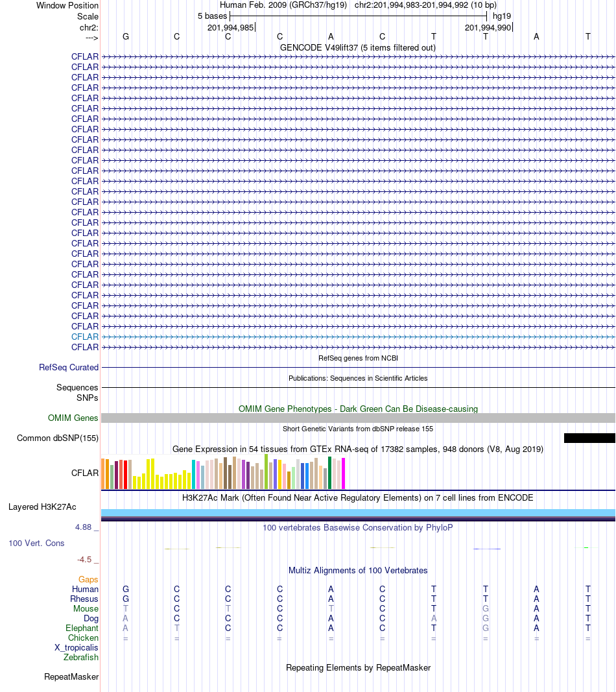The height and width of the screenshot is (692, 616).
Task: Click the chr2: position label
Action: 89,28
